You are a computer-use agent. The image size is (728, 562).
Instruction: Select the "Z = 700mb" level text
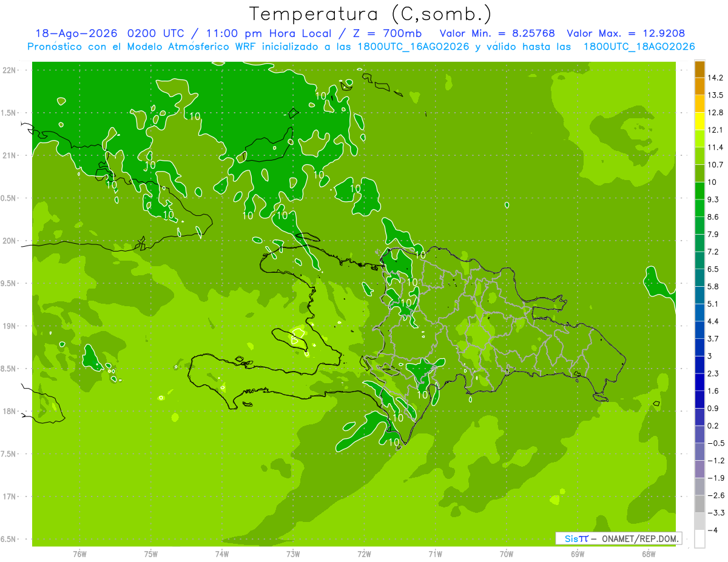388,33
